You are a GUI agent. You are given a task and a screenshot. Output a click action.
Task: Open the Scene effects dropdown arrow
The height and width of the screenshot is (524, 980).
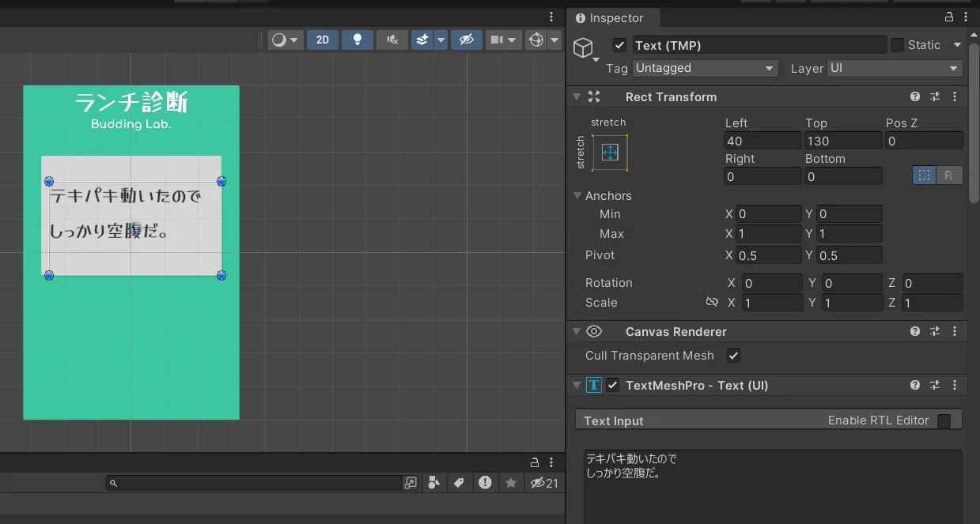pyautogui.click(x=441, y=40)
